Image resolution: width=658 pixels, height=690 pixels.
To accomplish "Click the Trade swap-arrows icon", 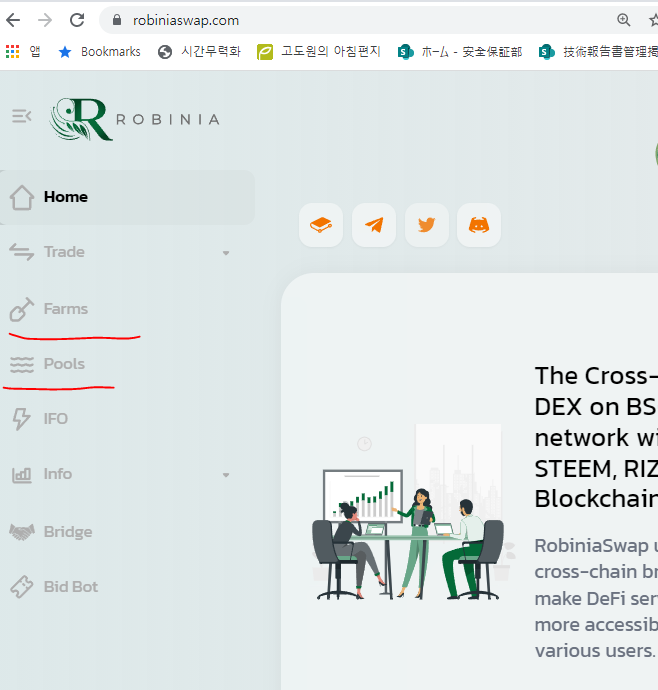I will click(22, 252).
